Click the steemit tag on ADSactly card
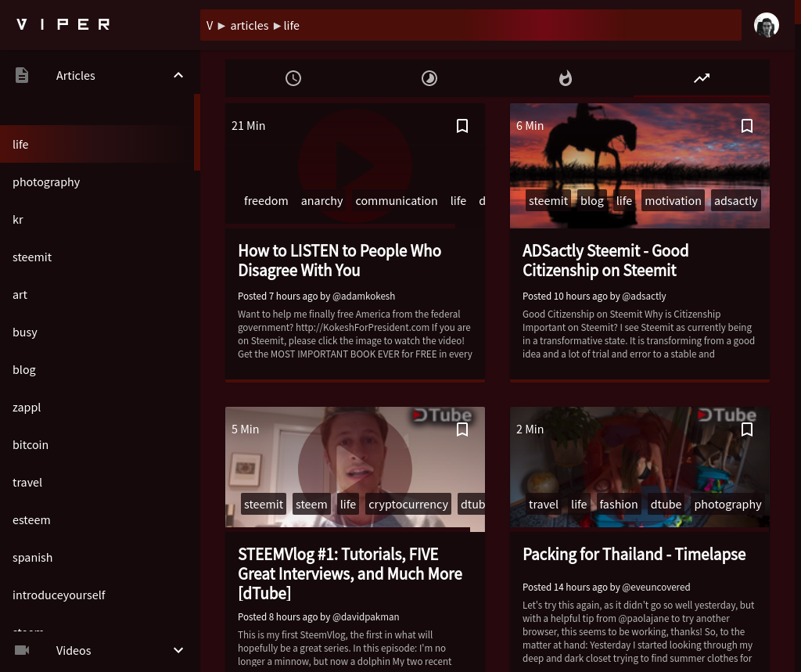Image resolution: width=801 pixels, height=672 pixels. 548,201
